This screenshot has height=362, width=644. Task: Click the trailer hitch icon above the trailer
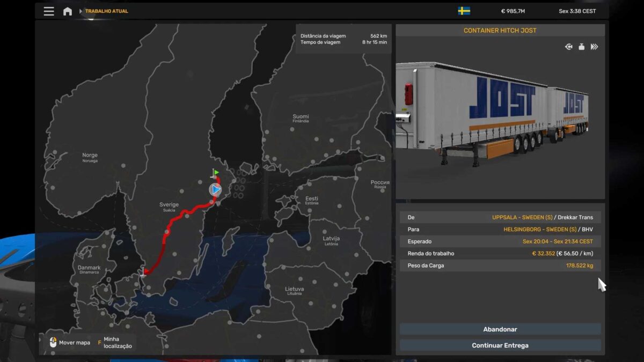tap(568, 47)
